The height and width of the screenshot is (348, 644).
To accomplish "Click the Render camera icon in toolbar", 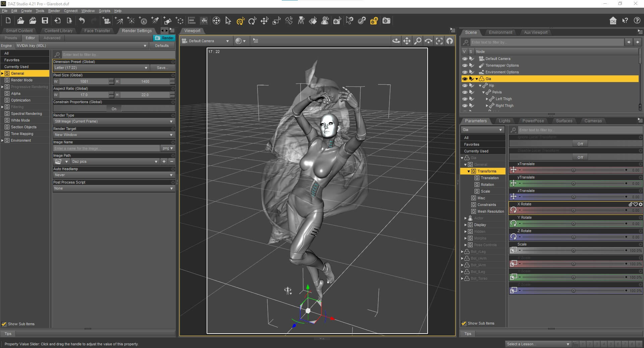I will pos(386,21).
